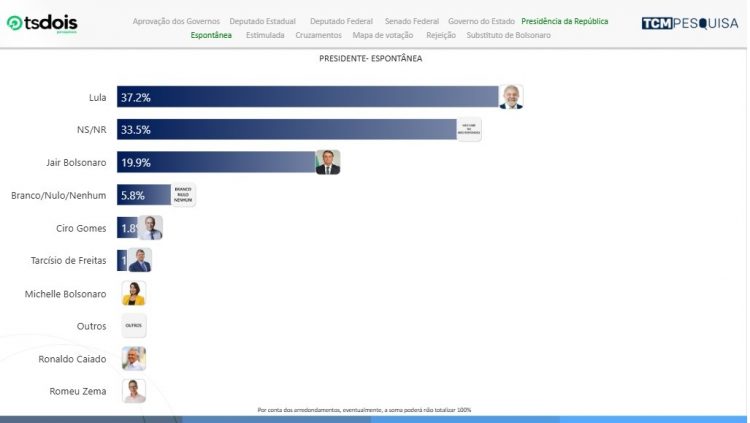
Task: Click the Jair Bolsonaro 19.9% bar
Action: tap(215, 162)
